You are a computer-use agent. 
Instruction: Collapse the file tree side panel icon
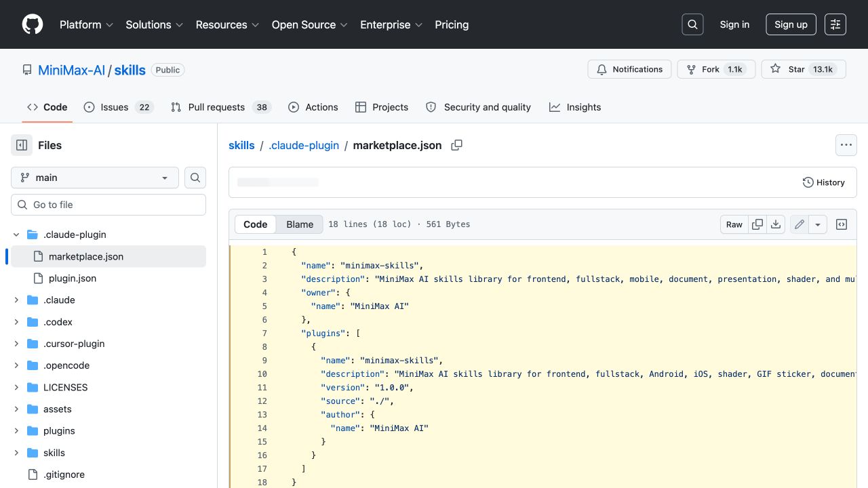tap(22, 145)
